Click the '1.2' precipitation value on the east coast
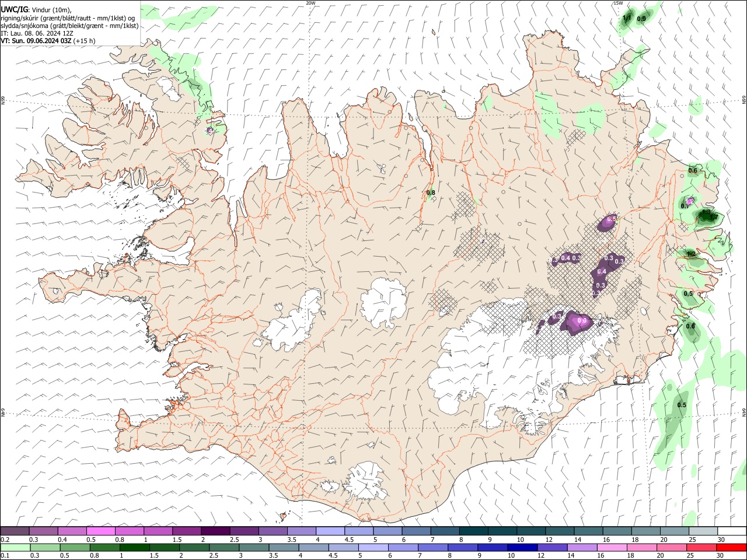Screen dimensions: 747x560 click(690, 254)
